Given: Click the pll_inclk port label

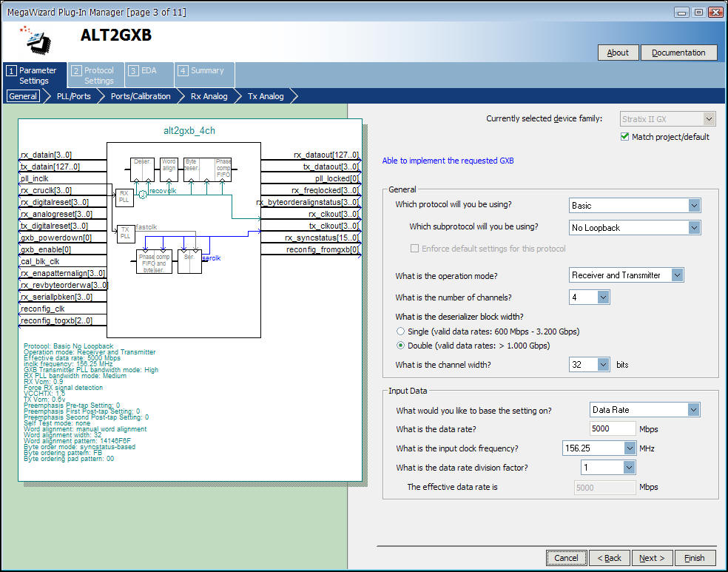Looking at the screenshot, I should [34, 178].
